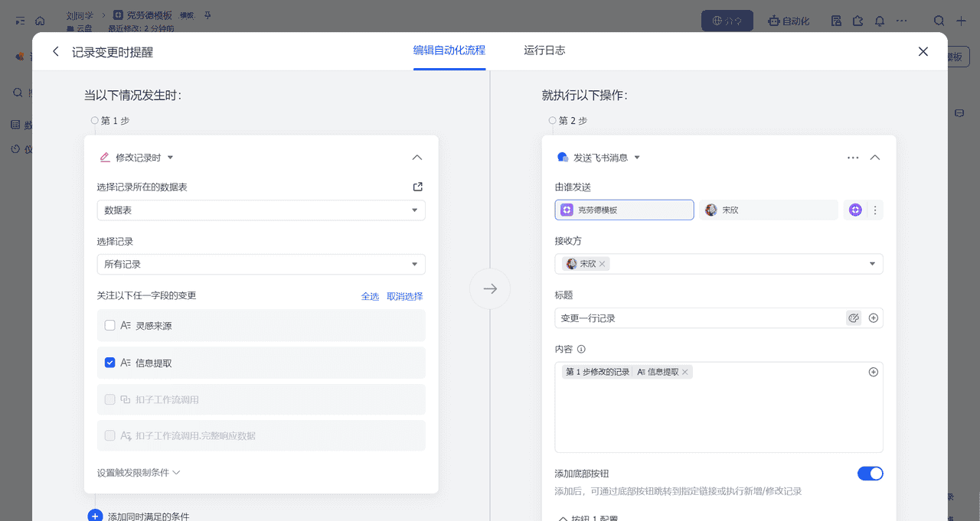
Task: Check the 灵感来源 field checkbox
Action: tap(110, 325)
